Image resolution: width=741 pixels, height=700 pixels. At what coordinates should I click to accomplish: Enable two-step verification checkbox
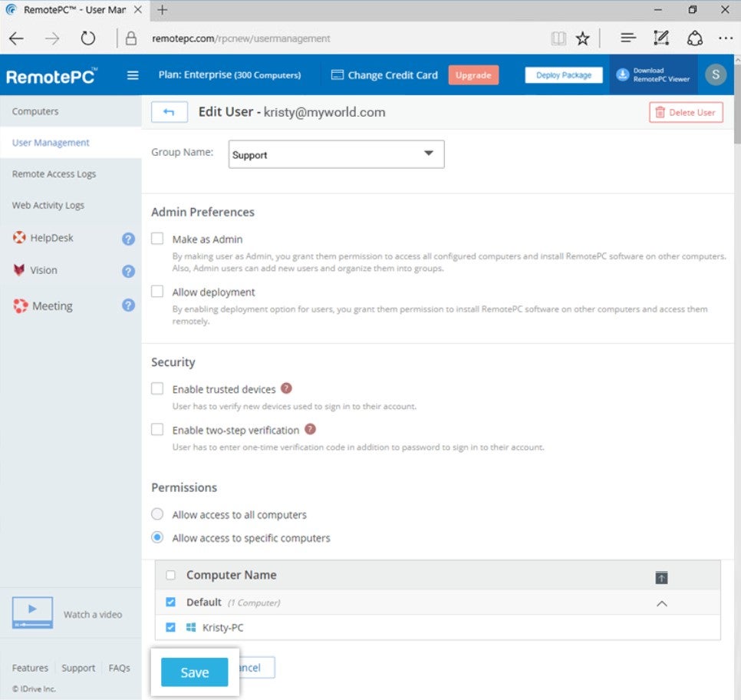pyautogui.click(x=157, y=429)
